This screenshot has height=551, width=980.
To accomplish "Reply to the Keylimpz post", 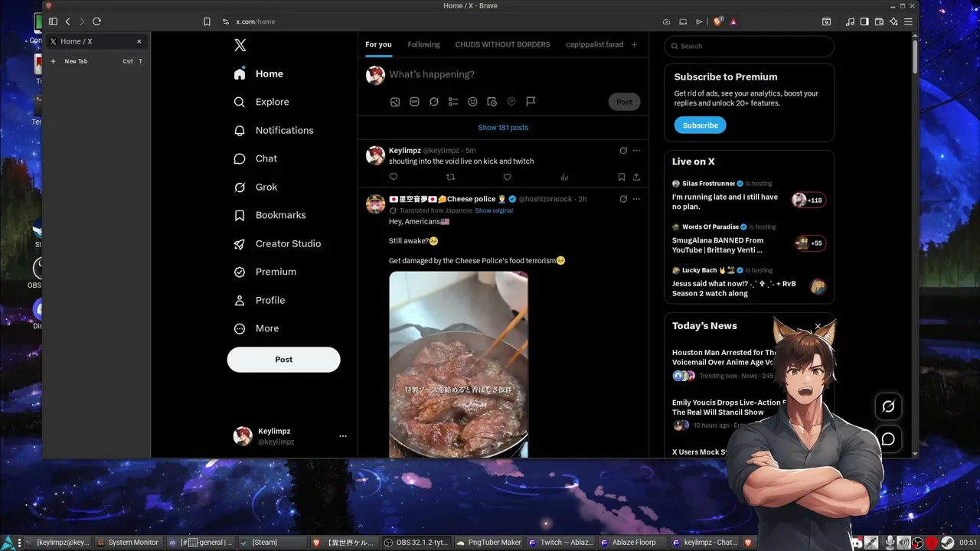I will click(x=394, y=177).
